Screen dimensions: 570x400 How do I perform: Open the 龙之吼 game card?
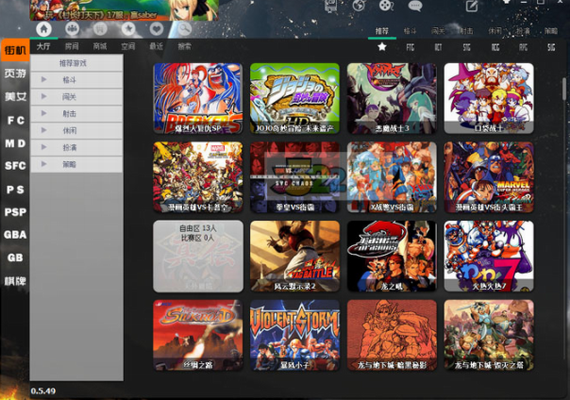click(392, 256)
